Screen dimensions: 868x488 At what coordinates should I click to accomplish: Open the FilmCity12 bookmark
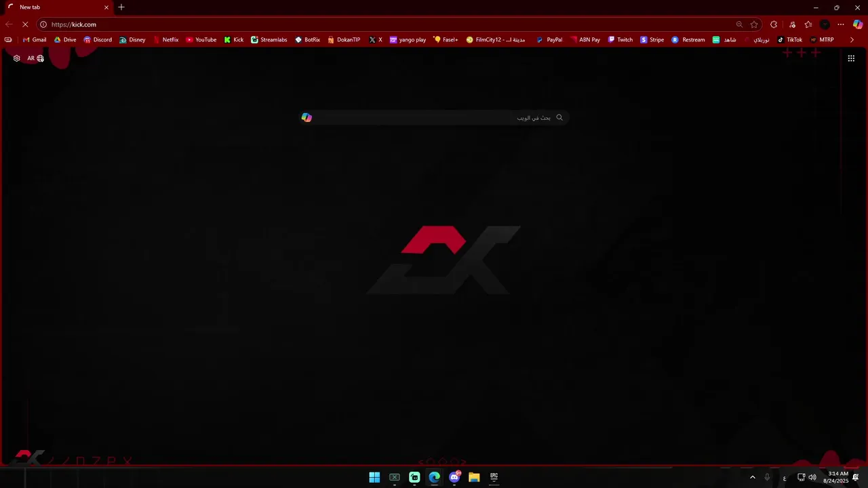[495, 40]
